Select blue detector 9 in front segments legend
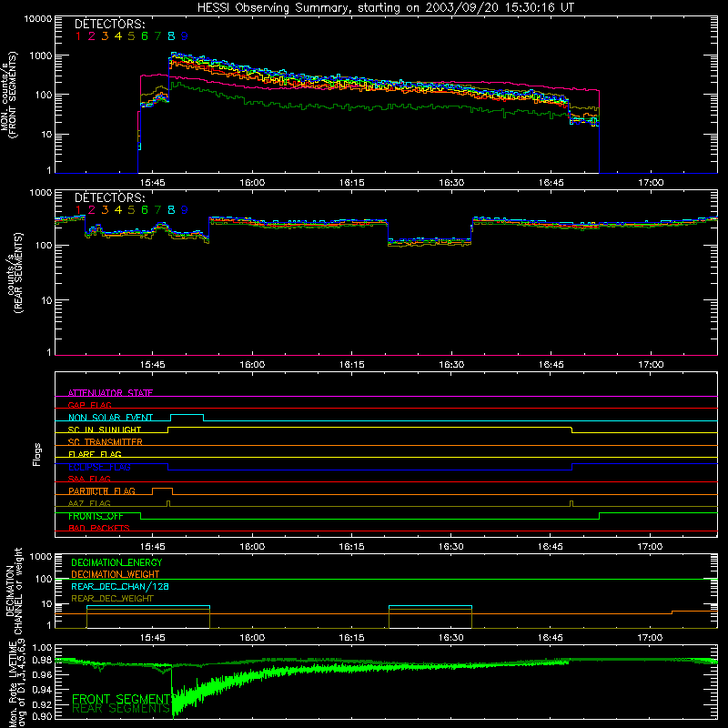This screenshot has width=728, height=728. pos(185,36)
